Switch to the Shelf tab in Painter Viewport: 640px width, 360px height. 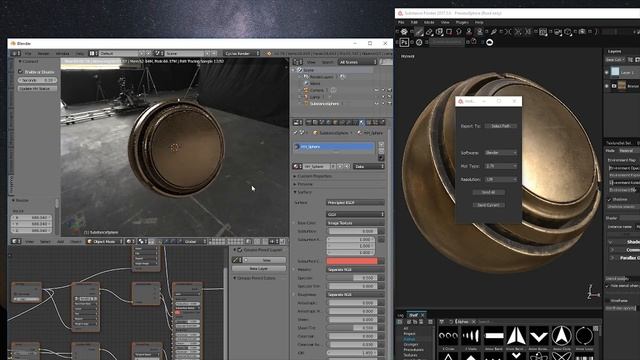point(414,315)
